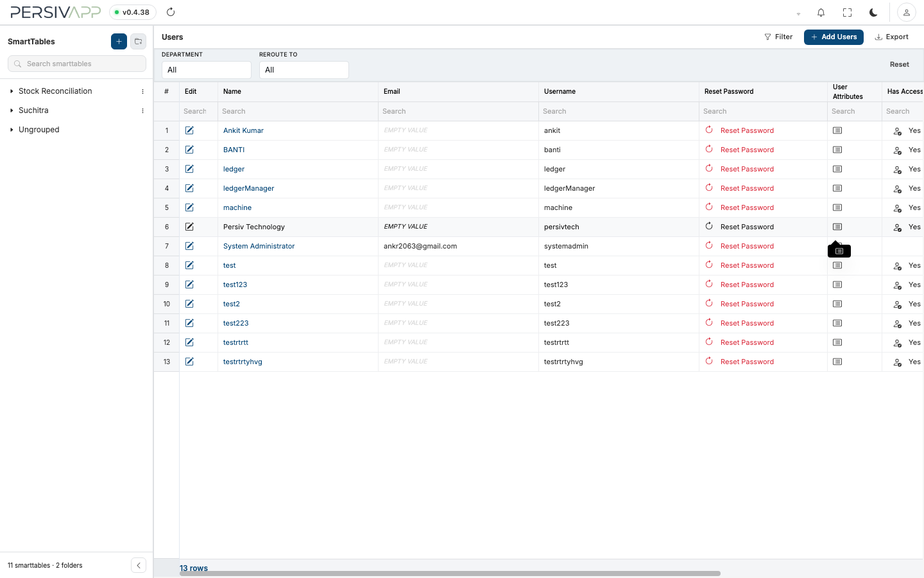Open user attributes for BANTI
This screenshot has width=924, height=578.
(837, 150)
